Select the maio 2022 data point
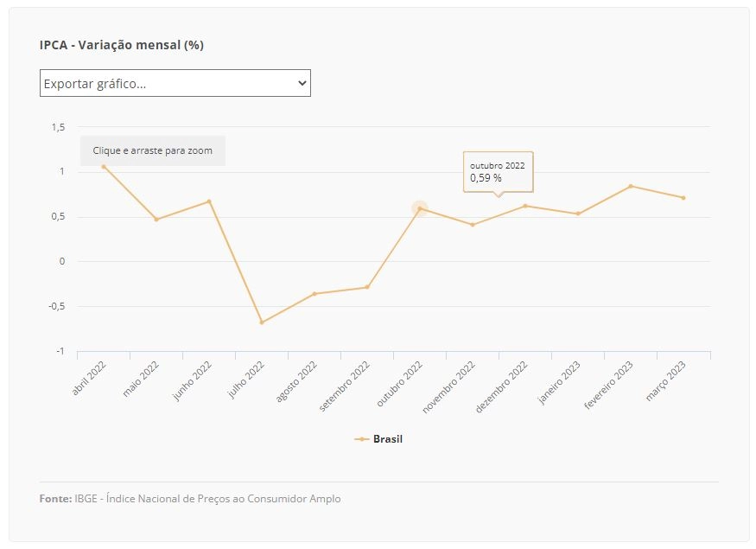Screen dimensions: 756x549 [156, 220]
